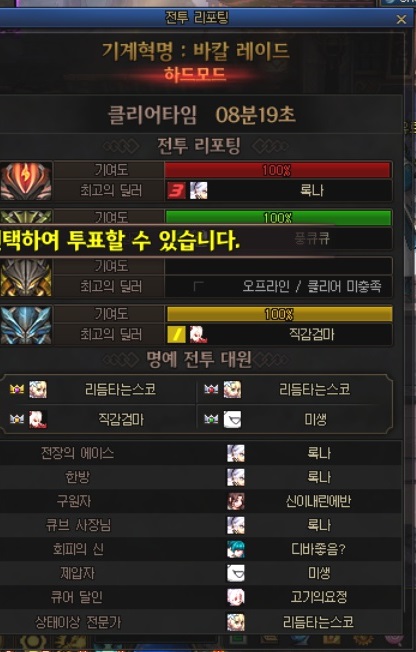Click the blue party boss emblem icon
Image resolution: width=416 pixels, height=652 pixels.
(26, 325)
